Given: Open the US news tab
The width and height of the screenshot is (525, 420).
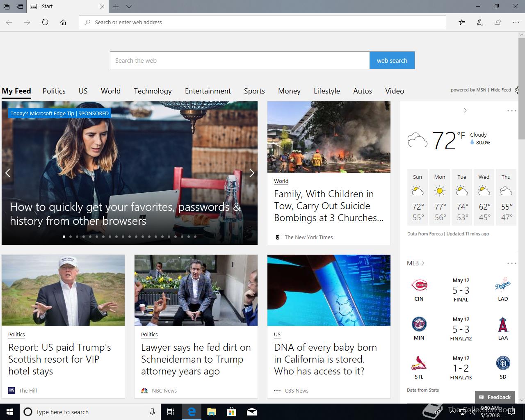Looking at the screenshot, I should click(x=83, y=91).
